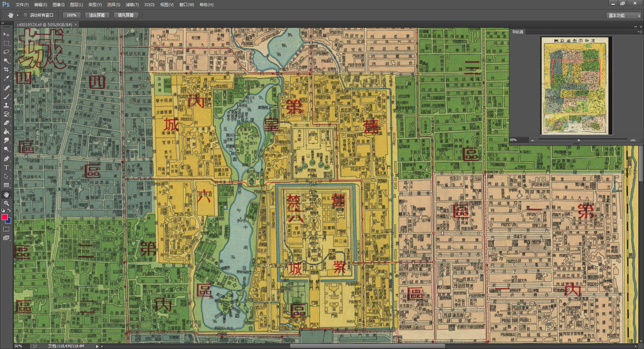Select the 导航器 panel tab
644x349 pixels.
517,32
